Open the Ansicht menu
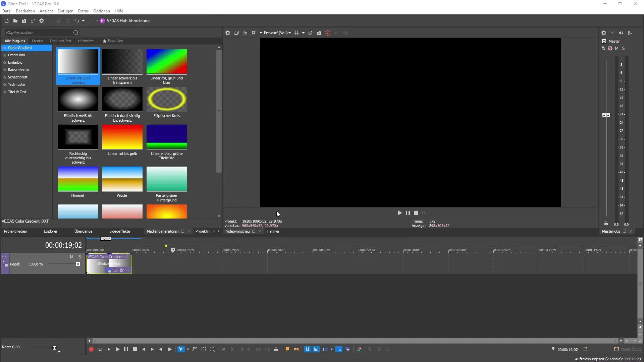The height and width of the screenshot is (362, 644). (46, 11)
